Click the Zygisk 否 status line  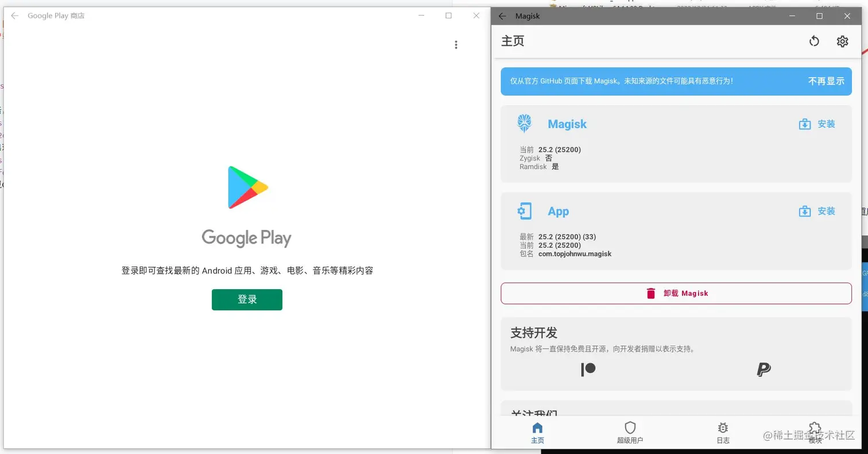pyautogui.click(x=536, y=158)
